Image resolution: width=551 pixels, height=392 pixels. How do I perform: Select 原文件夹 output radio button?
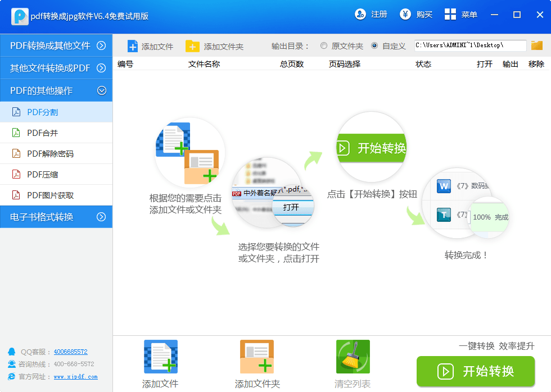[324, 45]
